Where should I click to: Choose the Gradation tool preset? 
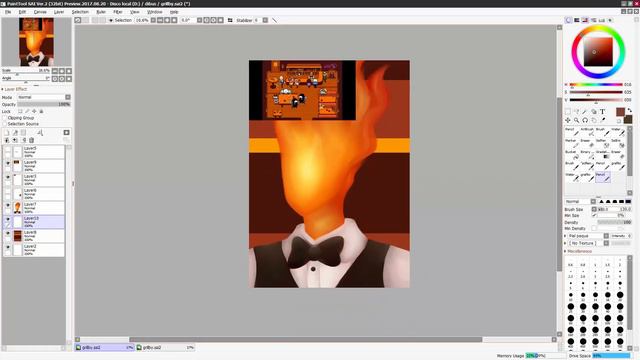(603, 154)
